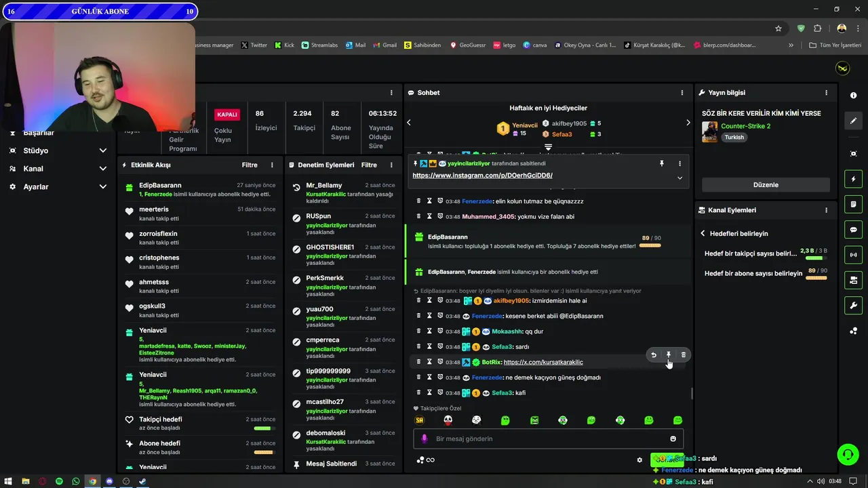Screen dimensions: 868x488
Task: Click trash icon beside Muhammed_3405 message
Action: (x=418, y=216)
